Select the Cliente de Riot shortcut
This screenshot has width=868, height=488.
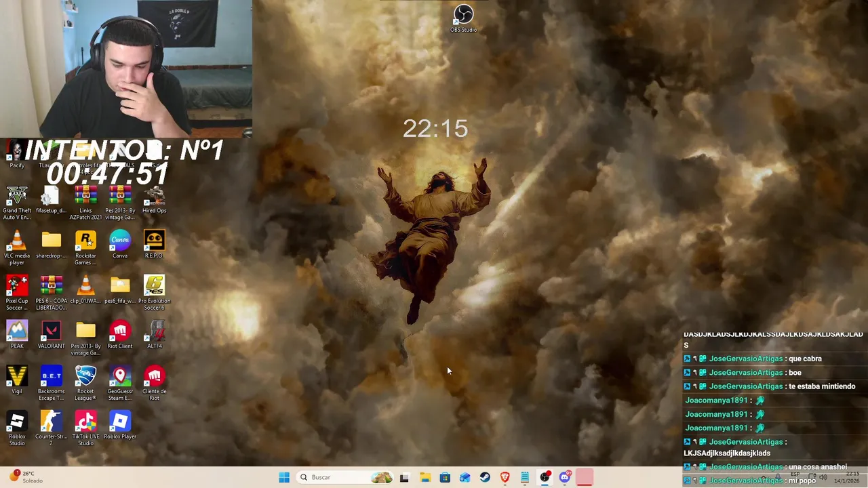155,384
